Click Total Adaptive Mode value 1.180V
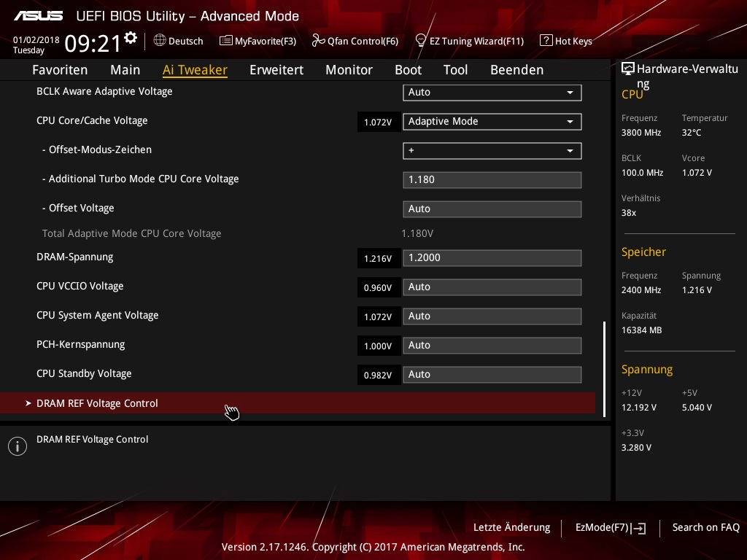This screenshot has width=747, height=560. [x=417, y=234]
